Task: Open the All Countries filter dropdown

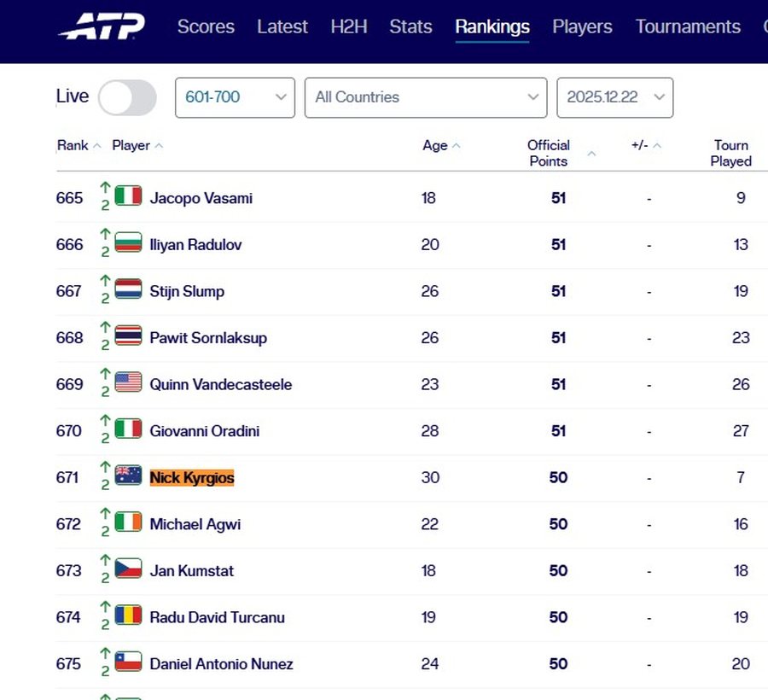Action: (x=425, y=97)
